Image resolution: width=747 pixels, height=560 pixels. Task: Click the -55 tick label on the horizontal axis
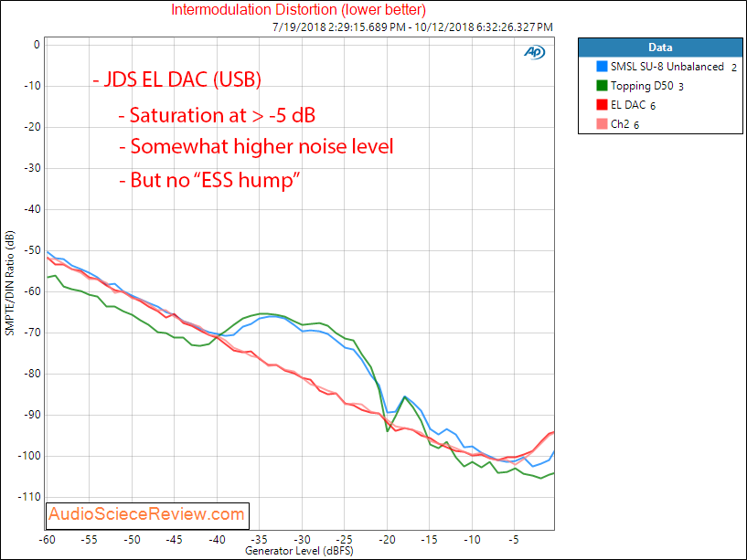[x=89, y=540]
